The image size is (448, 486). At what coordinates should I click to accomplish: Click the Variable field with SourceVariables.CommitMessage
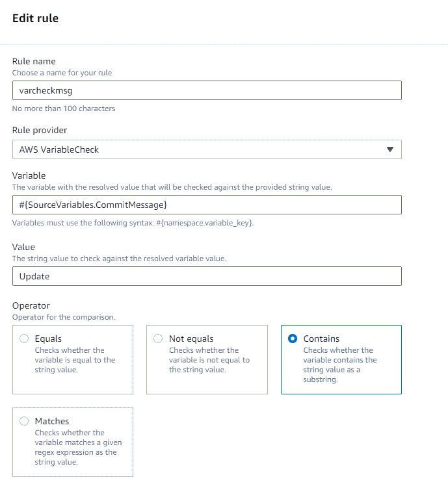[207, 205]
